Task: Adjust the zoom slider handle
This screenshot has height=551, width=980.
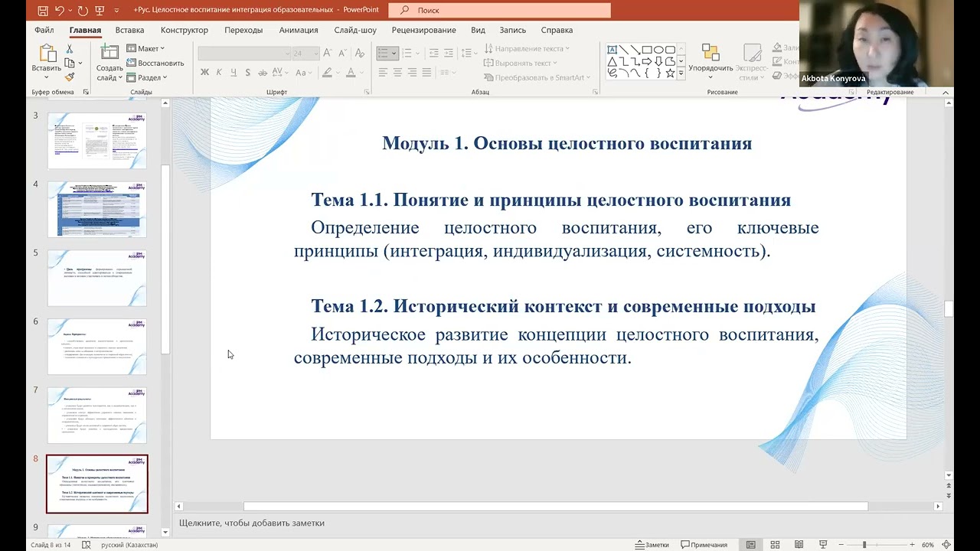Action: pos(864,545)
